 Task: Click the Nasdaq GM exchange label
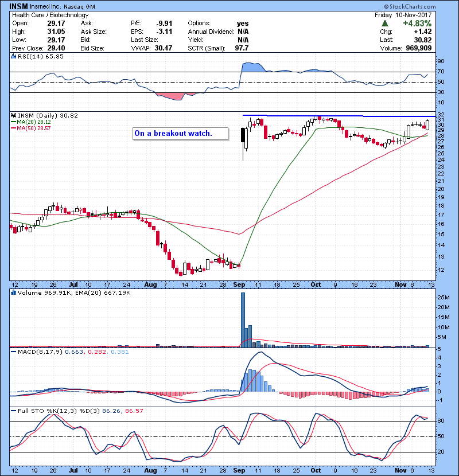(80, 7)
